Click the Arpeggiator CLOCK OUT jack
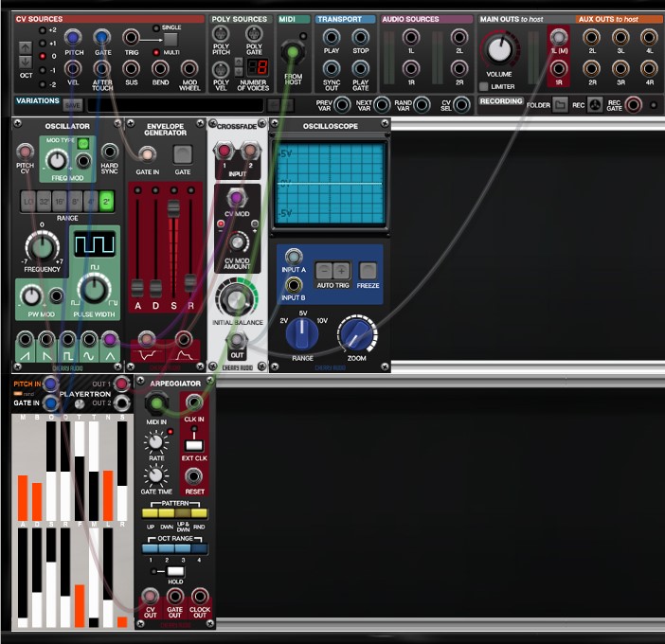This screenshot has height=644, width=665. (200, 596)
